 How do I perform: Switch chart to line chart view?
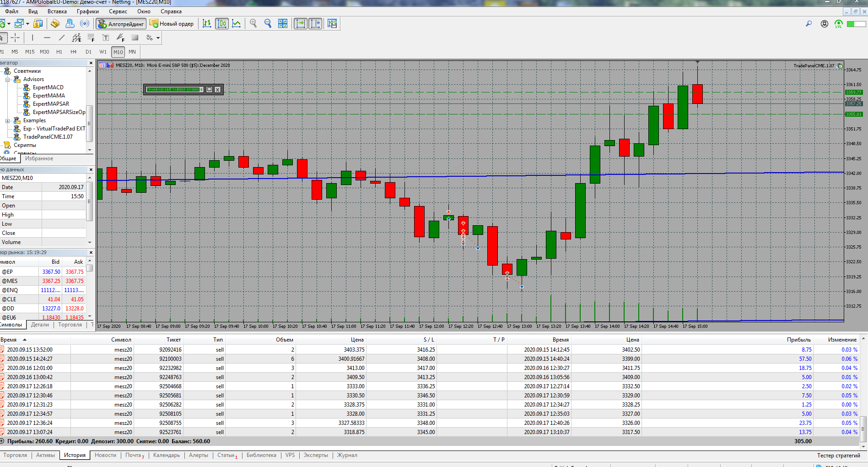[237, 23]
